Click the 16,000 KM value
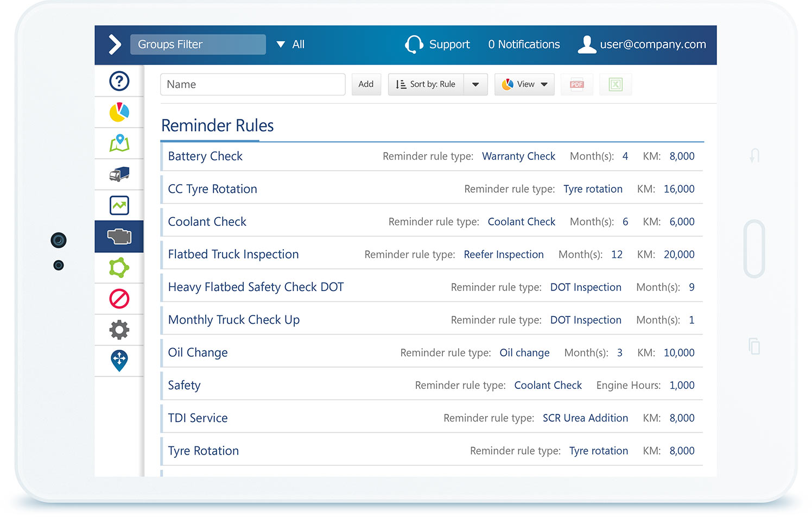 point(679,189)
